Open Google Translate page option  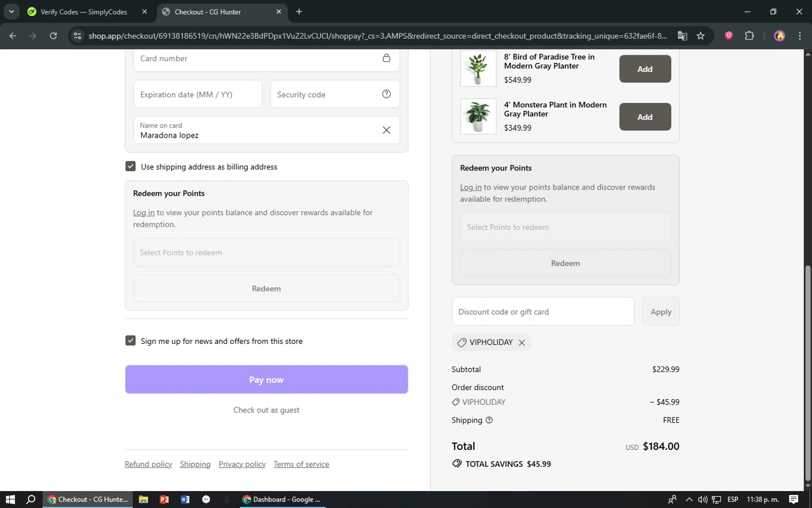coord(683,36)
